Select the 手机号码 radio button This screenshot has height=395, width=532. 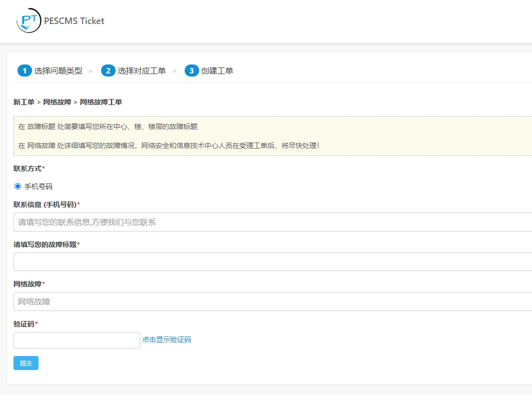pos(18,186)
